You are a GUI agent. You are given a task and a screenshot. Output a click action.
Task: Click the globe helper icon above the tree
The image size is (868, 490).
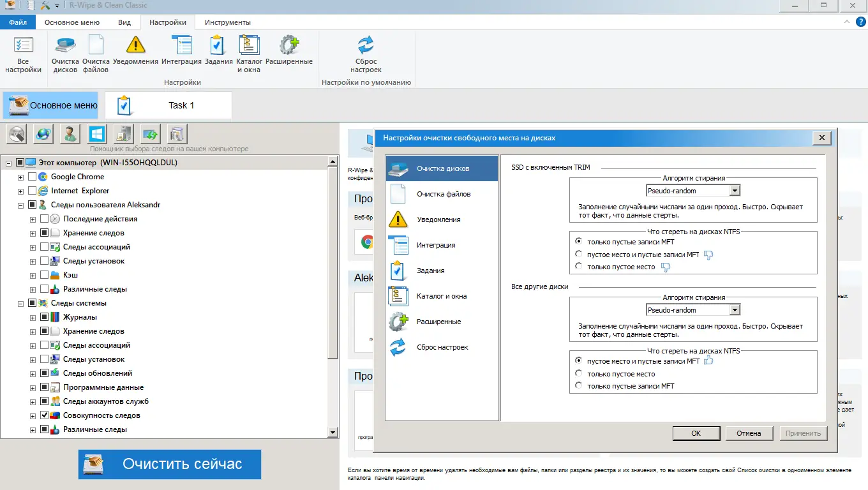(x=43, y=134)
